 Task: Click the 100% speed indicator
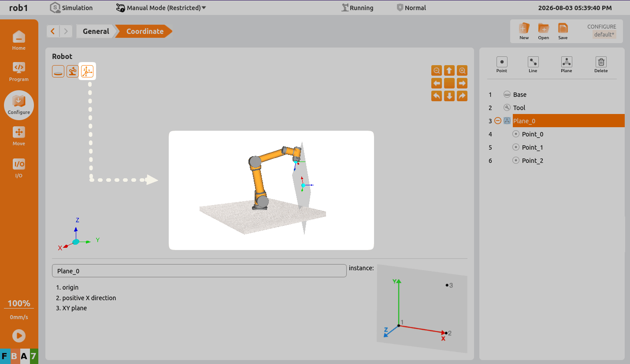tap(19, 303)
